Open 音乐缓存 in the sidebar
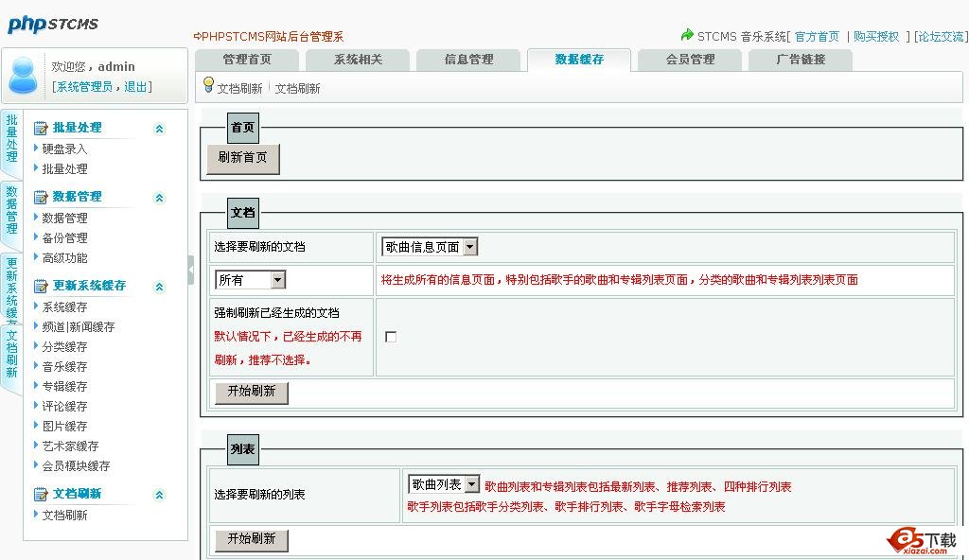969x560 pixels. [x=64, y=366]
